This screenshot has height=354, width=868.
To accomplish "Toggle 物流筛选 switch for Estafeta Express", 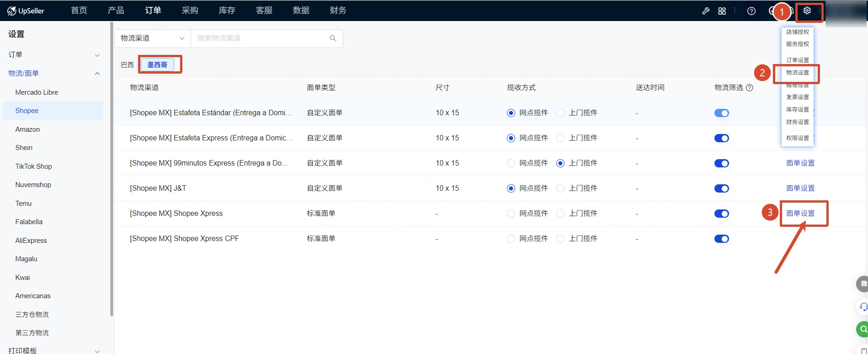I will (x=722, y=138).
